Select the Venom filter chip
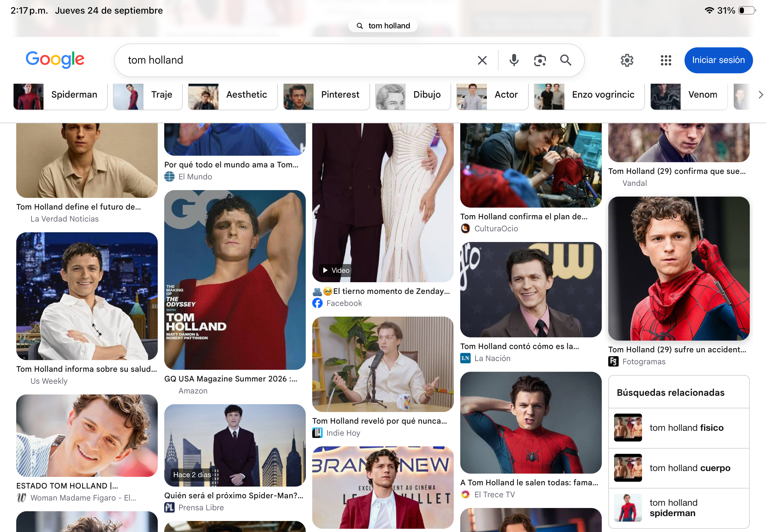The height and width of the screenshot is (532, 766). pyautogui.click(x=689, y=96)
